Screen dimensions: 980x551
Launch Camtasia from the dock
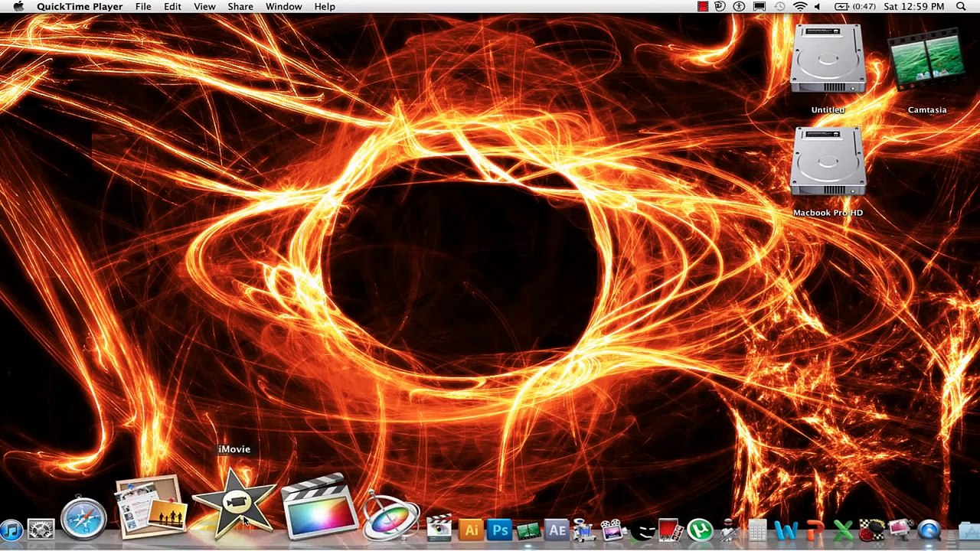tap(528, 530)
